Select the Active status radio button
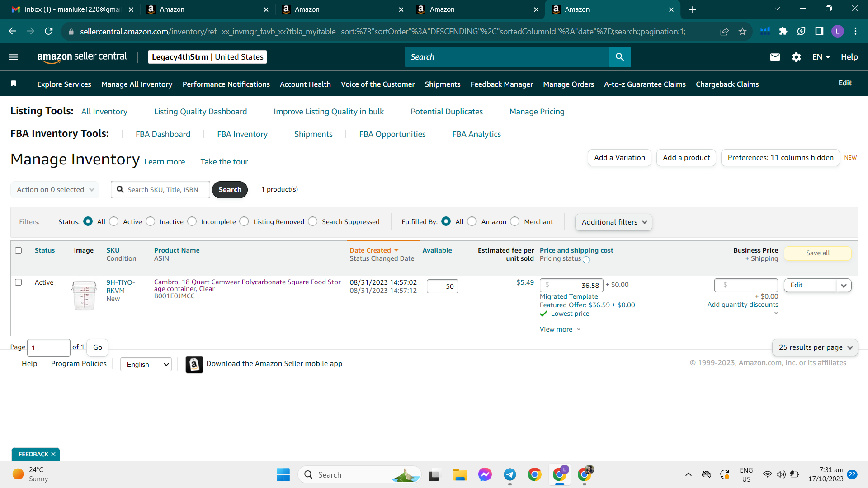The image size is (868, 488). tap(114, 221)
